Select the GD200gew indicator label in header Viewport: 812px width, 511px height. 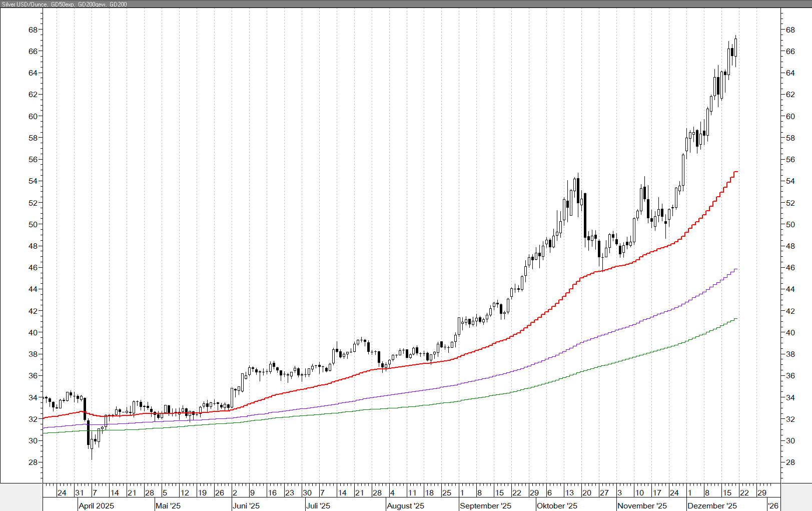click(x=92, y=4)
